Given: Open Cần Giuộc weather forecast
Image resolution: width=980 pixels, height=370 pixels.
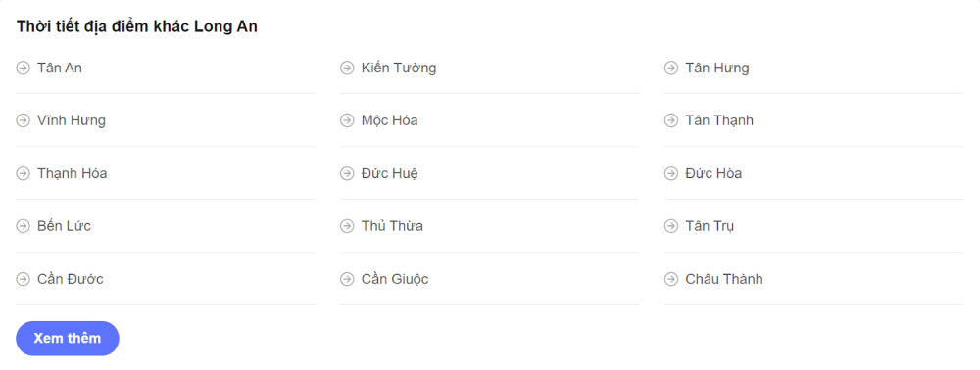Looking at the screenshot, I should pos(395,280).
